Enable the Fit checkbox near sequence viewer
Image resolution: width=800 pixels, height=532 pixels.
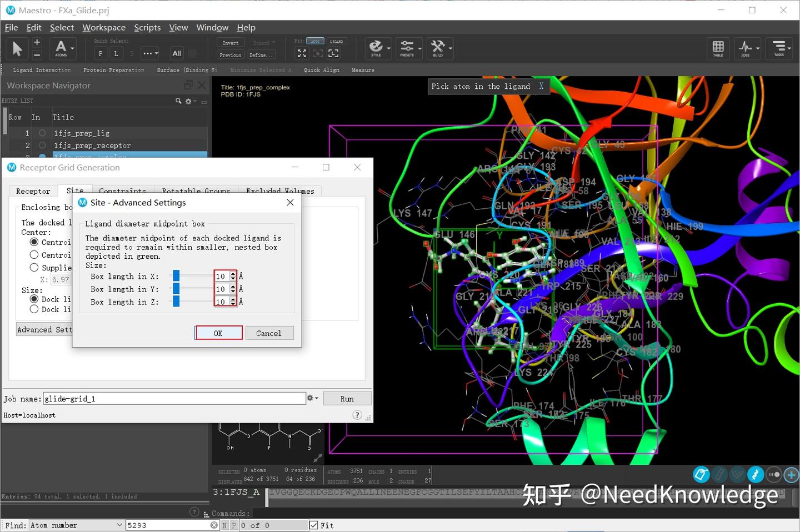click(x=314, y=525)
